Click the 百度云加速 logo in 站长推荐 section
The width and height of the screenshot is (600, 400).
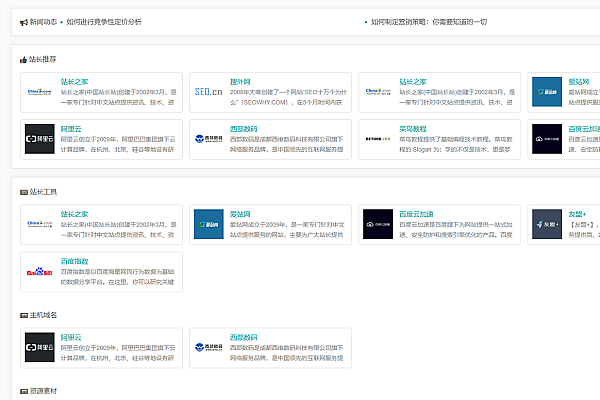[x=547, y=139]
